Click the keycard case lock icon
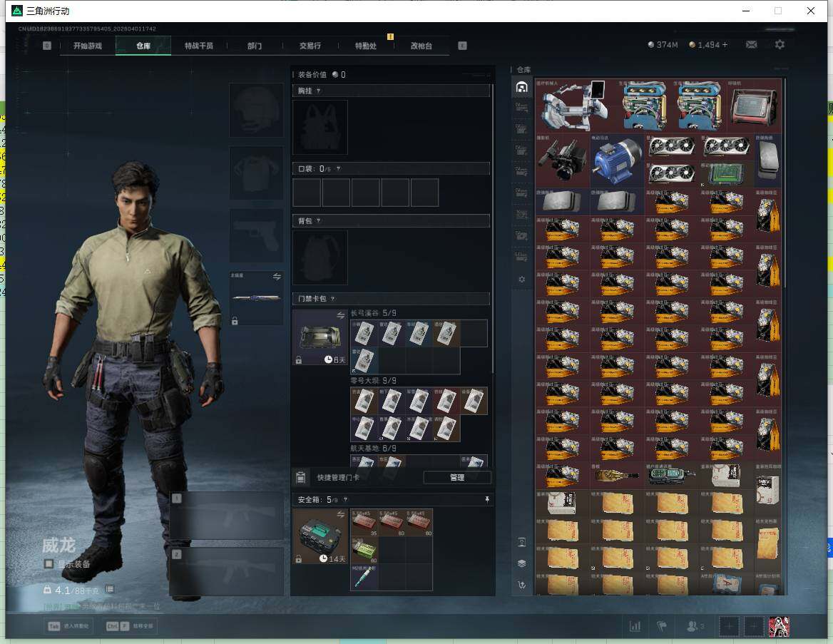This screenshot has height=644, width=833. [299, 359]
